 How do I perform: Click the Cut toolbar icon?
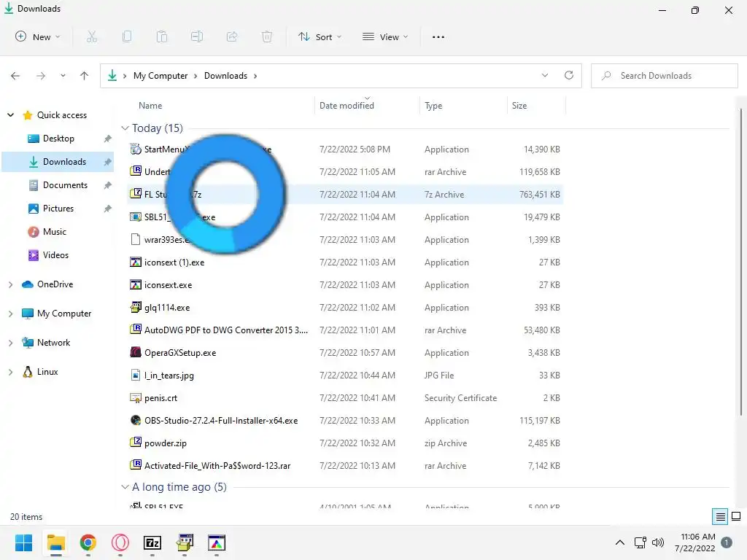[x=91, y=36]
